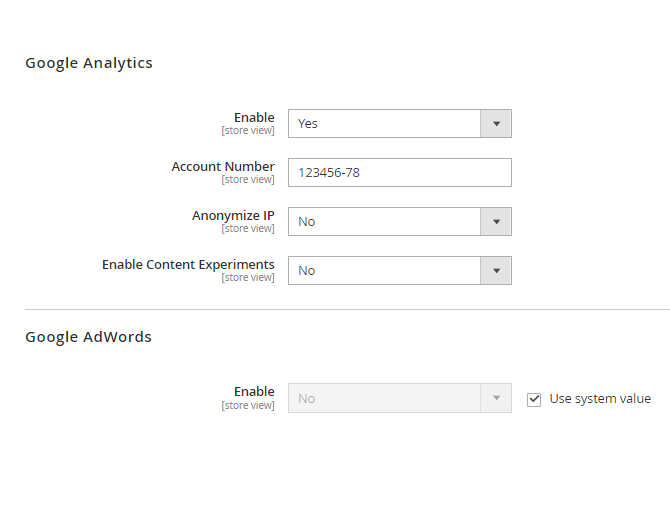Image resolution: width=670 pixels, height=505 pixels.
Task: Click the [store view] text below Account Number
Action: 248,180
